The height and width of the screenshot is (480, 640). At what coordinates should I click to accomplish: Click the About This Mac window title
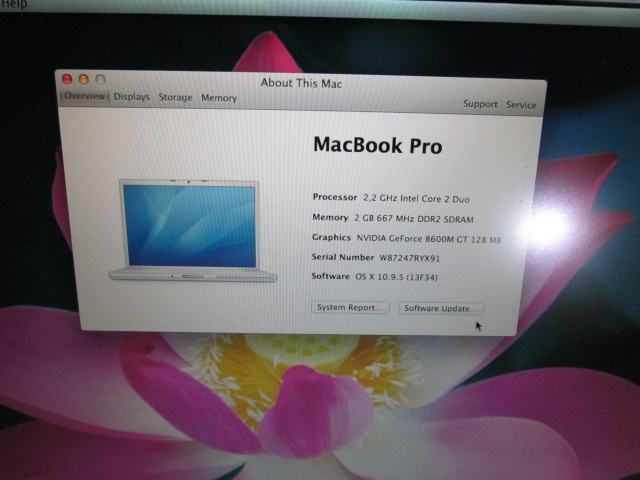coord(301,83)
